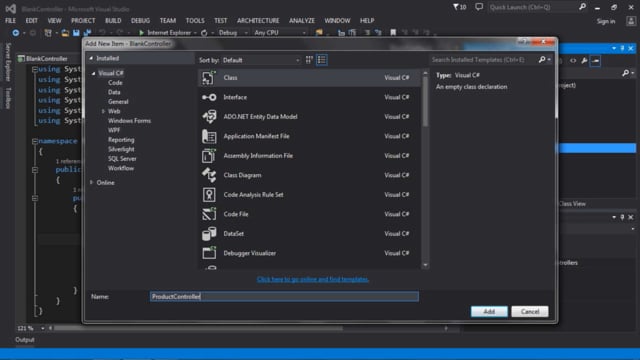Click the search magnifier in the template search box
The height and width of the screenshot is (360, 640).
542,60
